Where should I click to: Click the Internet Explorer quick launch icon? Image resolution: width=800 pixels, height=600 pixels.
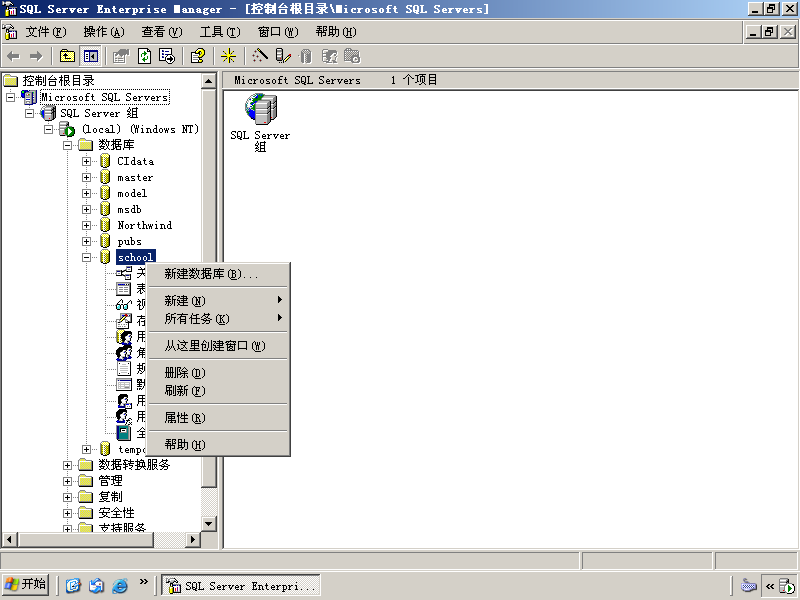point(119,585)
